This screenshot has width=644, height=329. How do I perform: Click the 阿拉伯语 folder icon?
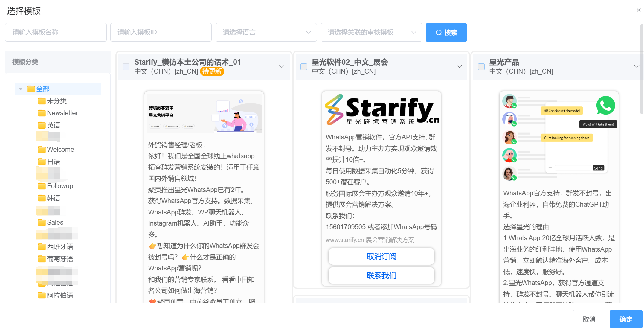[x=42, y=296]
